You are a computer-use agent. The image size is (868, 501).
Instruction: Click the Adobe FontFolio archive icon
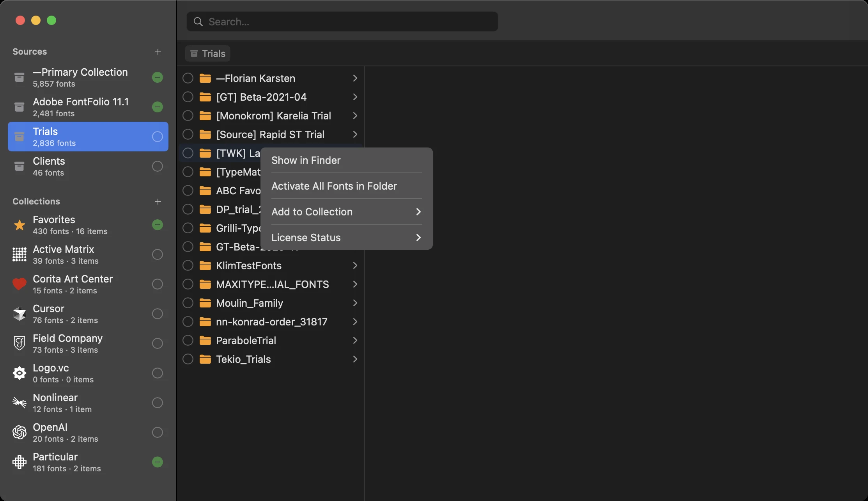pos(19,107)
